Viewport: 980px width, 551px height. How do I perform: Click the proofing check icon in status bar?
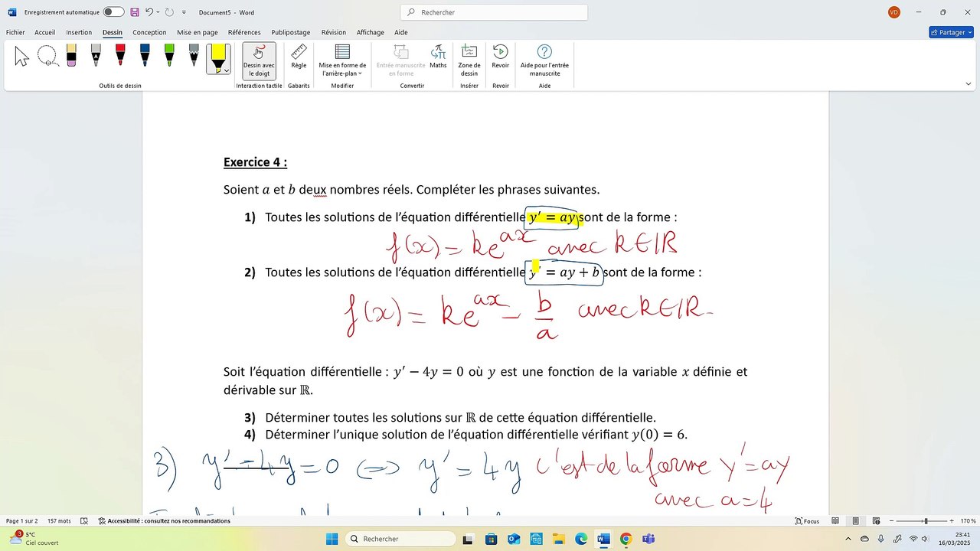click(84, 521)
